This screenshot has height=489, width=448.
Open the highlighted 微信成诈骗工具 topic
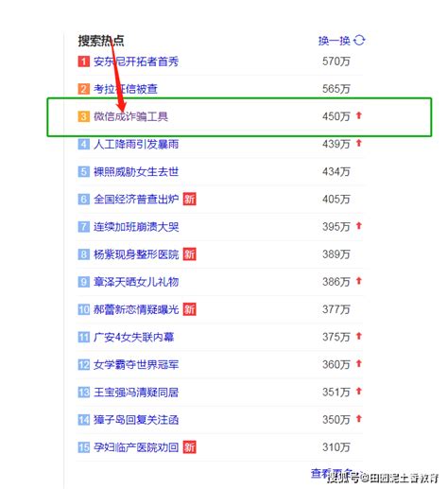pos(130,116)
